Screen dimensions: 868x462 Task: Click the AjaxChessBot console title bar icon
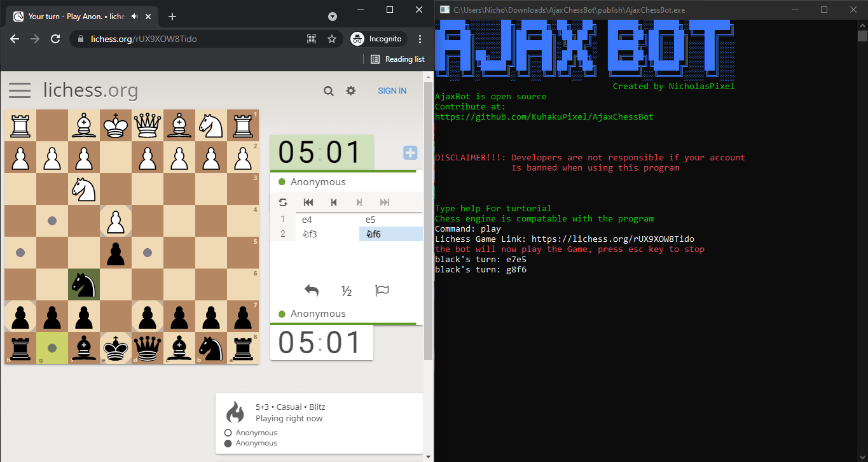(x=444, y=10)
